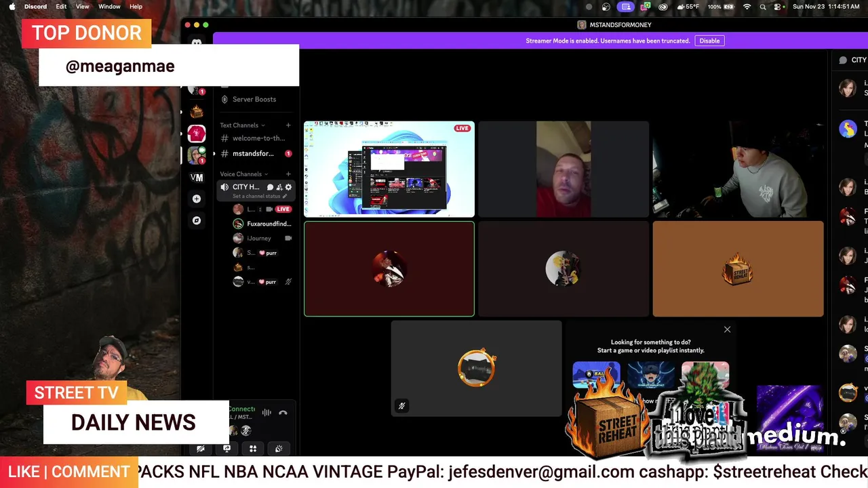Open the Discord home direct messages icon
Viewport: 868px width, 488px height.
197,43
